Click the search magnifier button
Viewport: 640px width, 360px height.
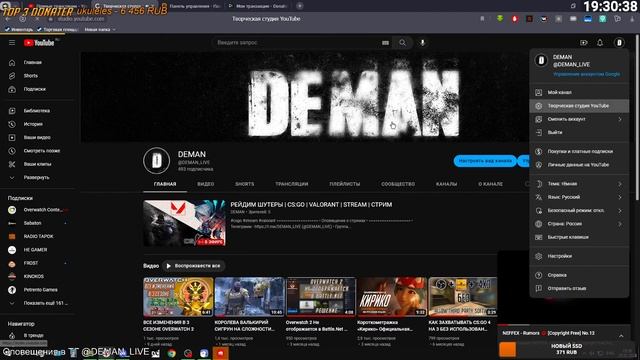[x=402, y=42]
